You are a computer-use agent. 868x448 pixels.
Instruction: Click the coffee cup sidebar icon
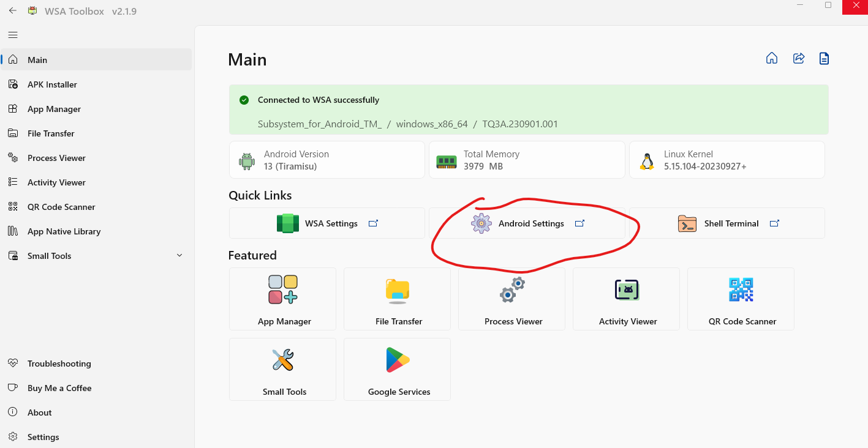(13, 388)
